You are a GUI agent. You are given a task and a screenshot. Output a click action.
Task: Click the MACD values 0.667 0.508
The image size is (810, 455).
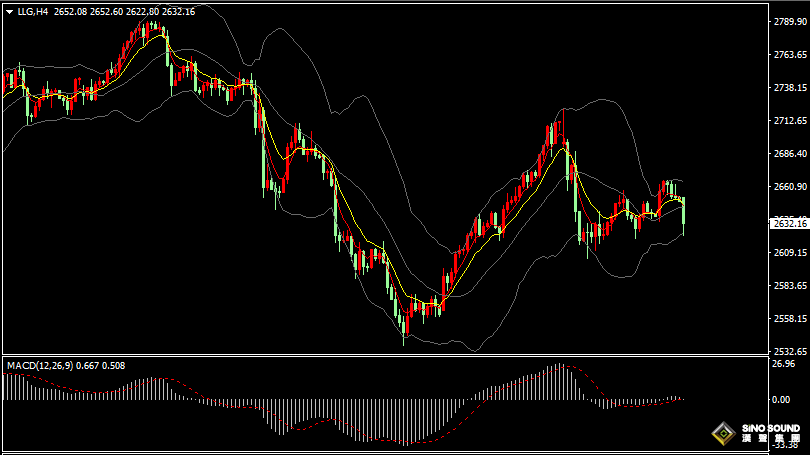tap(101, 366)
